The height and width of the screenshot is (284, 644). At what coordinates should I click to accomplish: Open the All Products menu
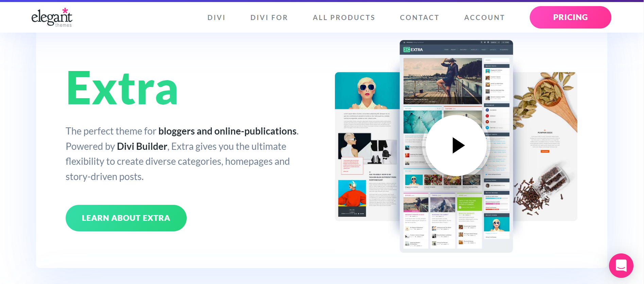tap(344, 18)
